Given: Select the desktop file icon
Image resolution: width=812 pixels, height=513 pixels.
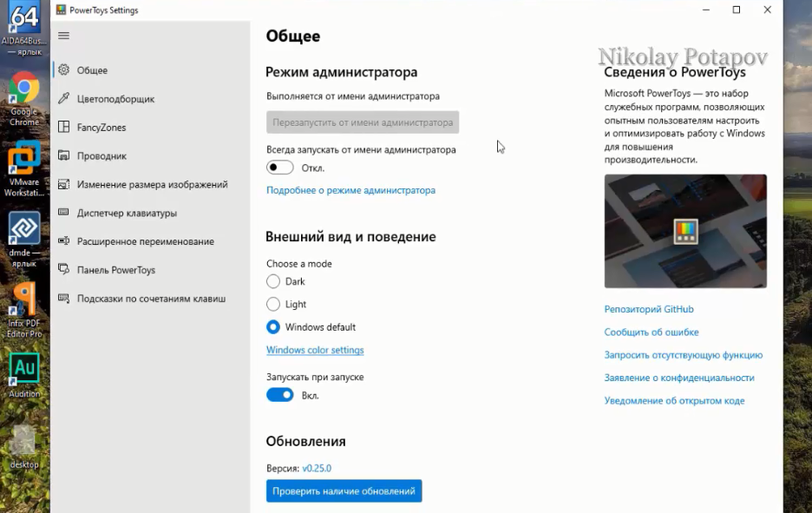Looking at the screenshot, I should coord(23,447).
